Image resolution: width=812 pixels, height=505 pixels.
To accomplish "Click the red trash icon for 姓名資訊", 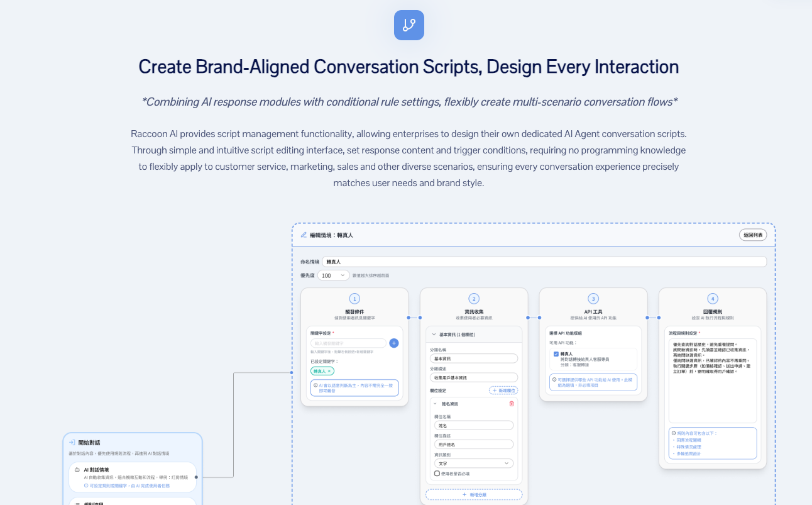I will 512,403.
